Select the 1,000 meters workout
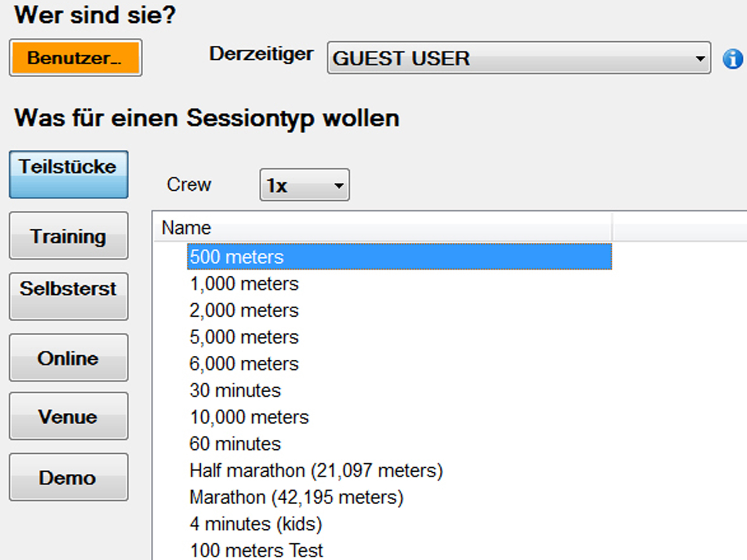The width and height of the screenshot is (747, 560). (243, 283)
